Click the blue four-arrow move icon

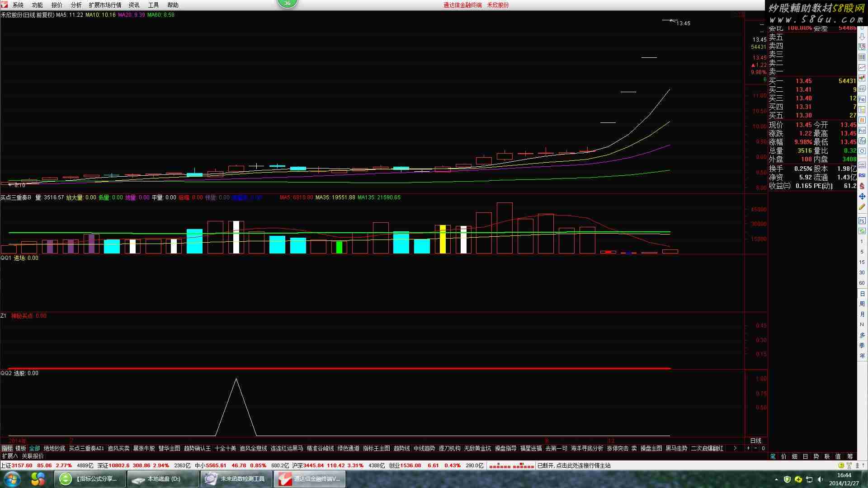pyautogui.click(x=862, y=197)
